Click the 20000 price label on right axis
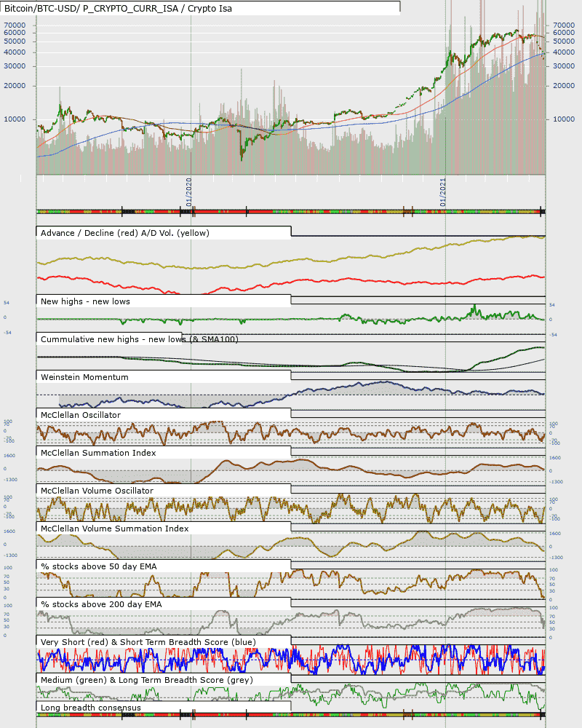 (x=564, y=86)
